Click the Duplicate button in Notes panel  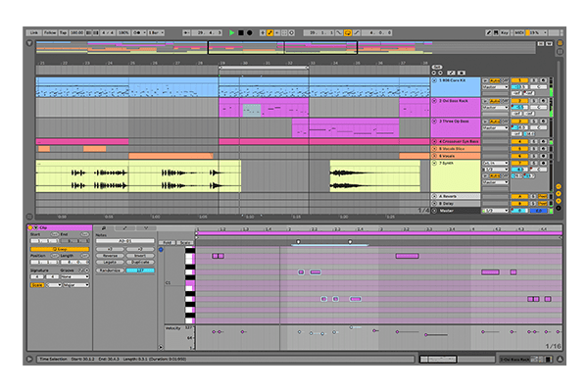[x=139, y=262]
